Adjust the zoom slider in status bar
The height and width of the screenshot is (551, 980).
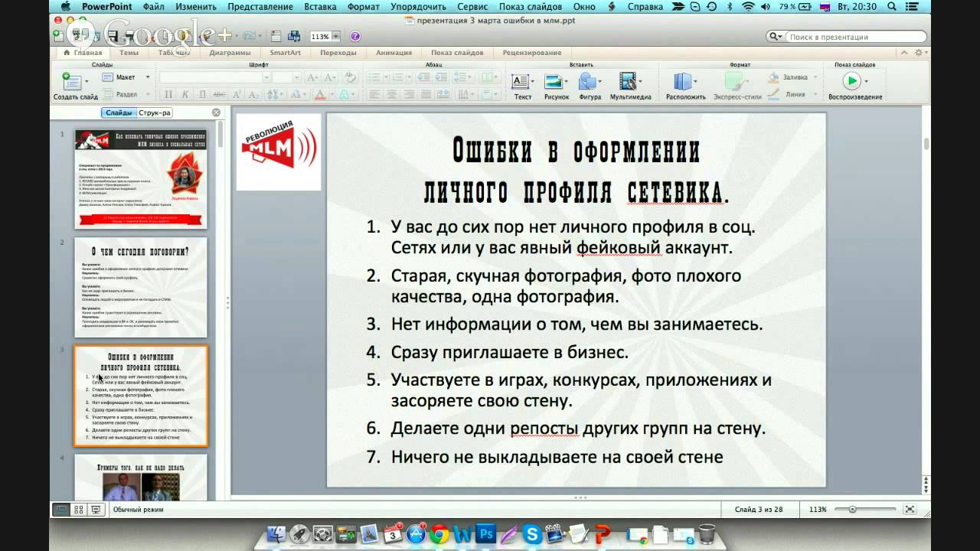[852, 509]
